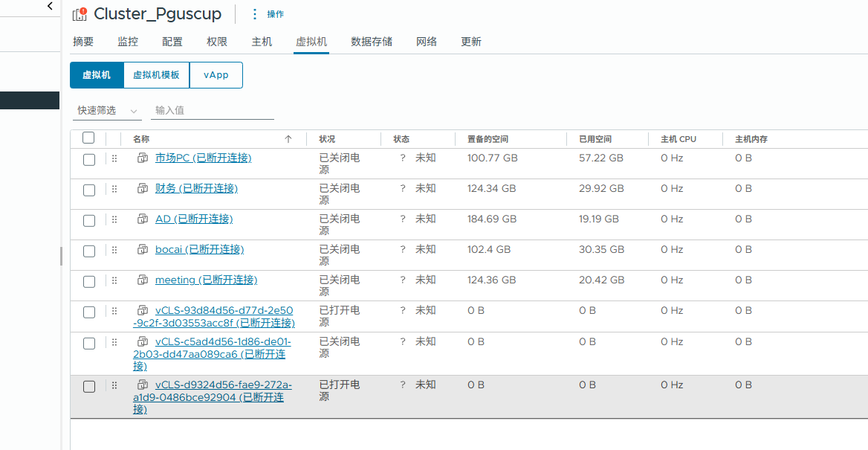The width and height of the screenshot is (868, 450).
Task: Open the 监控 tab
Action: (x=128, y=42)
